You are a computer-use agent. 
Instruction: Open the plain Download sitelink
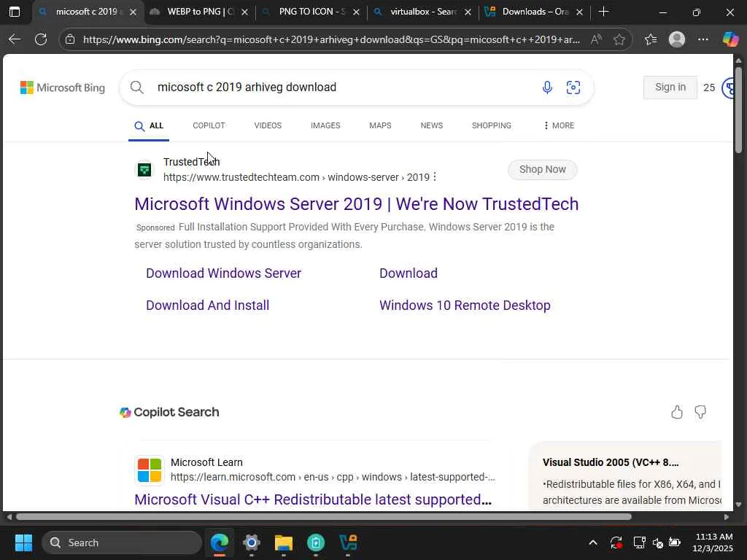coord(409,273)
